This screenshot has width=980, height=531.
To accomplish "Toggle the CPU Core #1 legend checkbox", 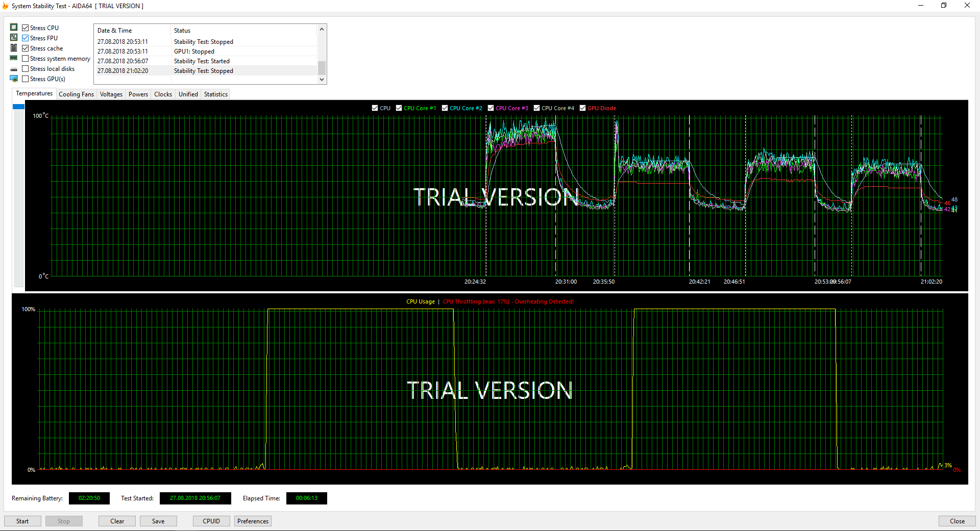I will pos(399,108).
